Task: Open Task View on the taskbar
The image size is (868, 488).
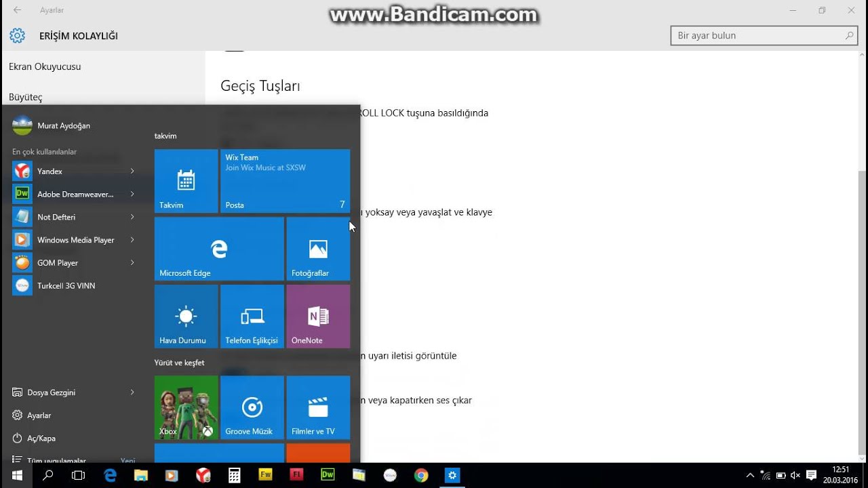Action: click(x=79, y=475)
